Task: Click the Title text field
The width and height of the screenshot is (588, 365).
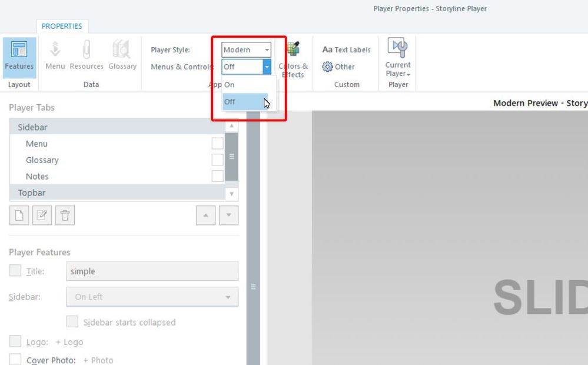Action: coord(152,271)
